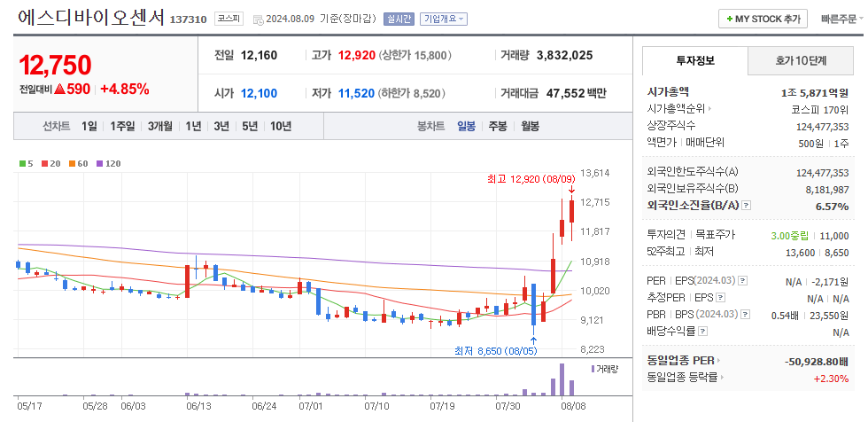
Task: Click the green 5-day average legend swatch
Action: click(22, 164)
